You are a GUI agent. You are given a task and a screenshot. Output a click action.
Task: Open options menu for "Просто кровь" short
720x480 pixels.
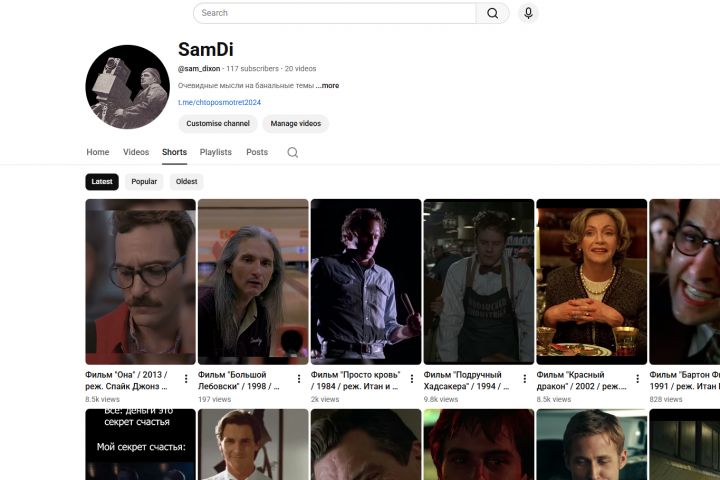(412, 378)
